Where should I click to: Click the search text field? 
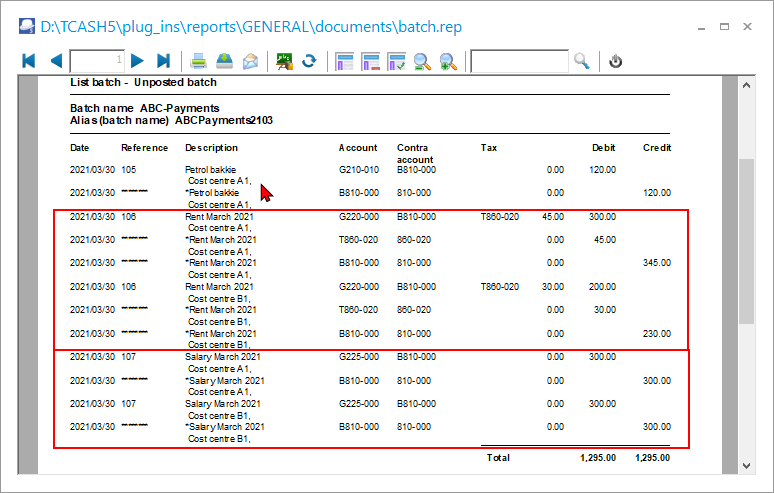(519, 62)
